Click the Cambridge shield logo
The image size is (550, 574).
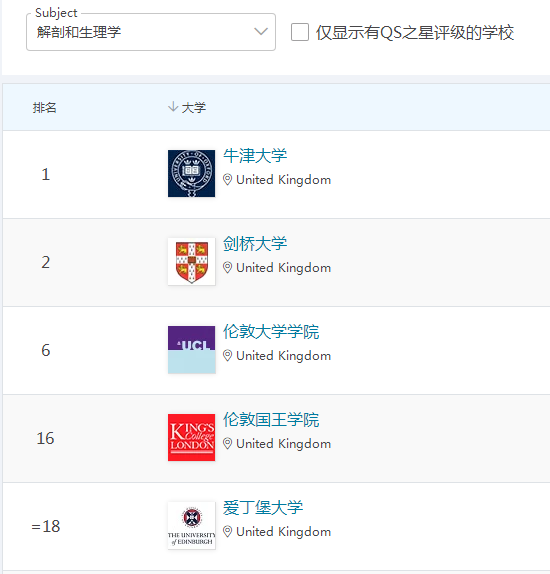[x=192, y=261]
